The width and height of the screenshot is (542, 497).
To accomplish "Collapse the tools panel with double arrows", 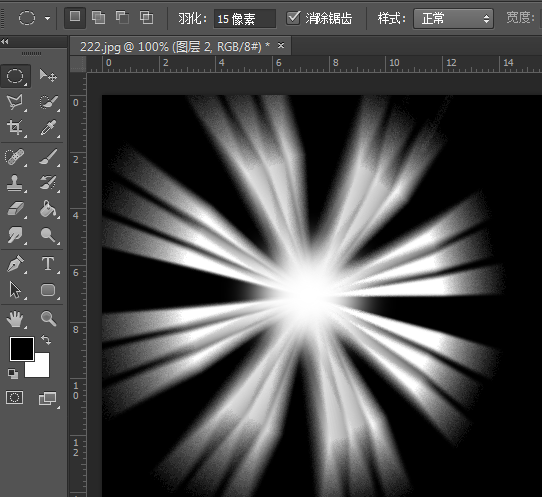I will tap(5, 41).
